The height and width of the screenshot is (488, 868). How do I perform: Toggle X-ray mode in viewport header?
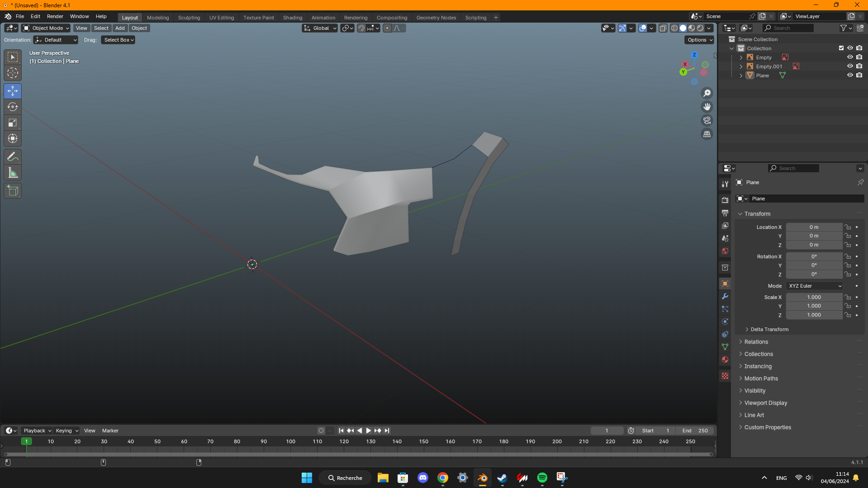663,28
